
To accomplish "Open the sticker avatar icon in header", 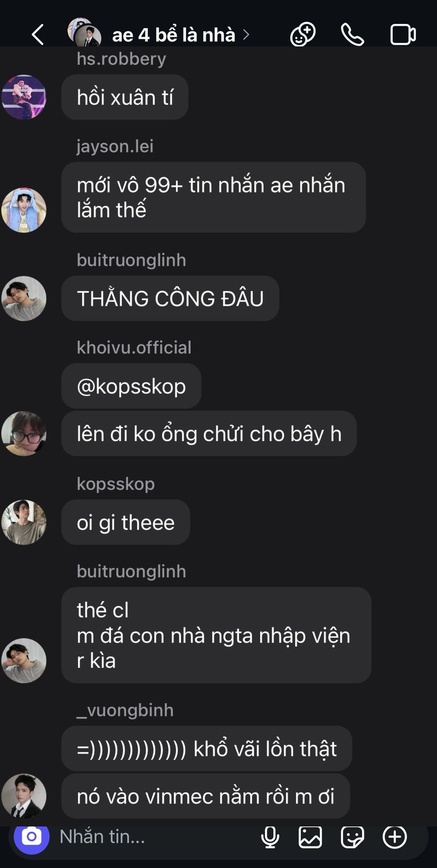I will pyautogui.click(x=303, y=34).
